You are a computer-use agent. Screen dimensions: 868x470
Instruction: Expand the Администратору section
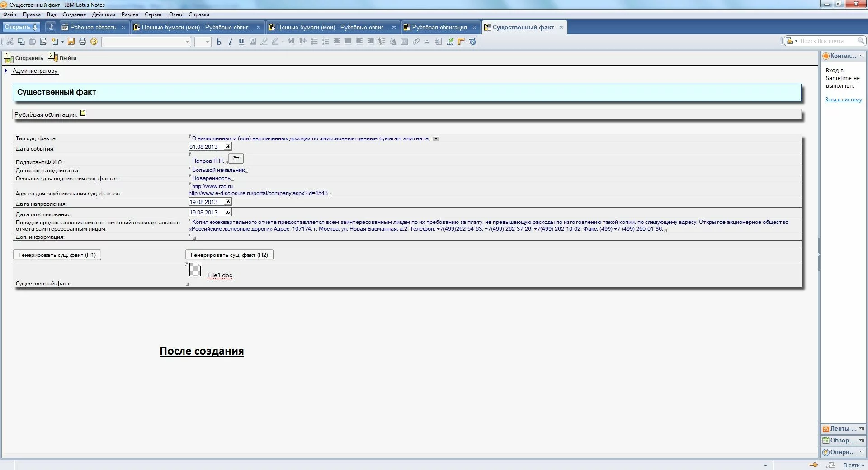click(6, 71)
